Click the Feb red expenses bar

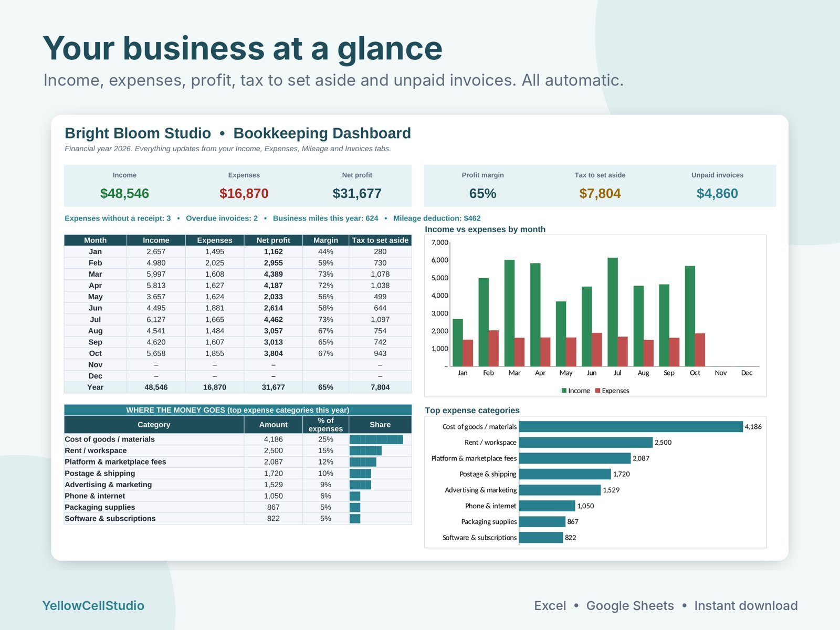(x=493, y=348)
